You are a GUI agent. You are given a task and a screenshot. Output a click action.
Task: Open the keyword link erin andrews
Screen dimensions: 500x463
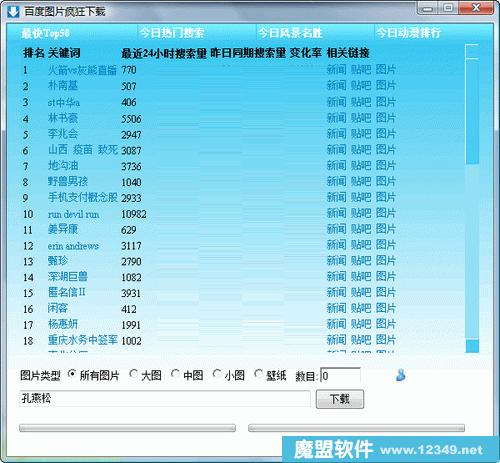click(73, 246)
